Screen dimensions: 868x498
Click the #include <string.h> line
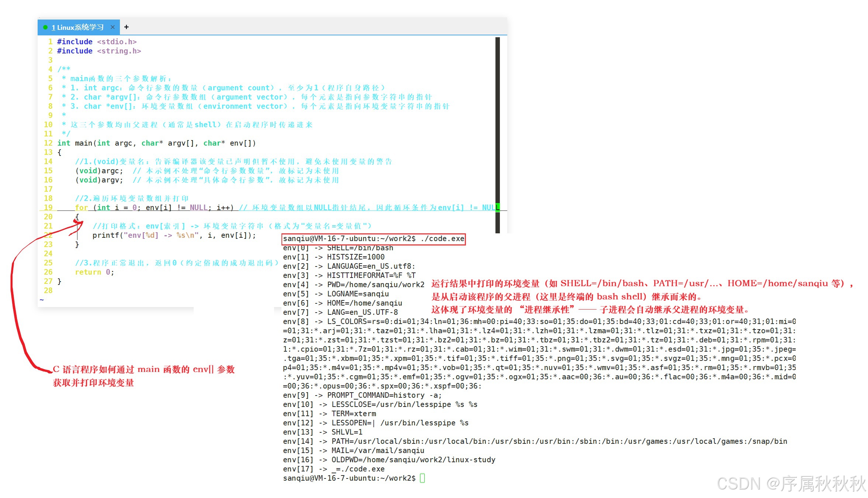(x=99, y=51)
